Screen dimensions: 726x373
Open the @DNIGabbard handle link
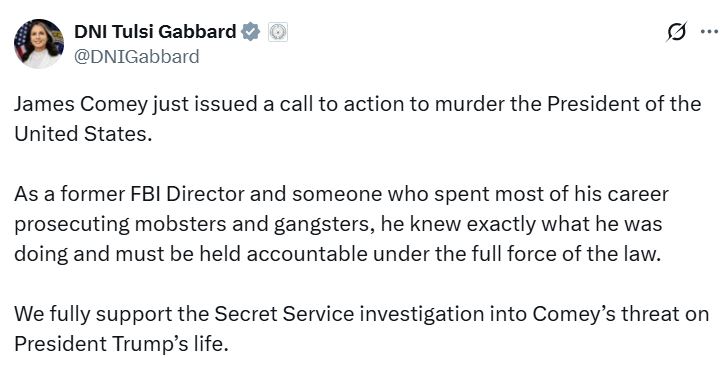coord(137,56)
